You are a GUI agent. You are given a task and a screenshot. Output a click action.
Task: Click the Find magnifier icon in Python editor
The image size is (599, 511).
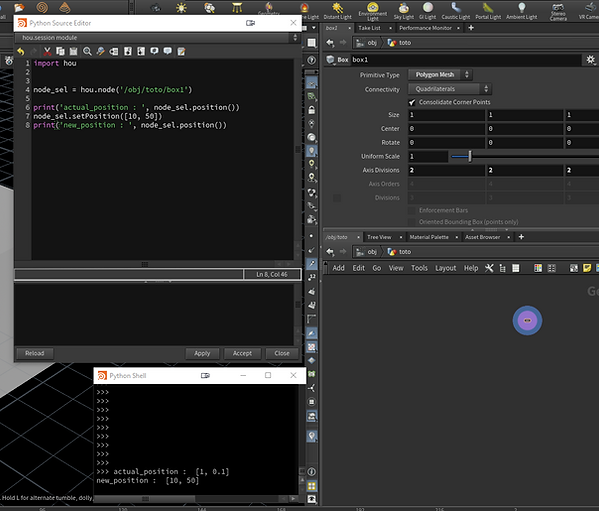(87, 51)
